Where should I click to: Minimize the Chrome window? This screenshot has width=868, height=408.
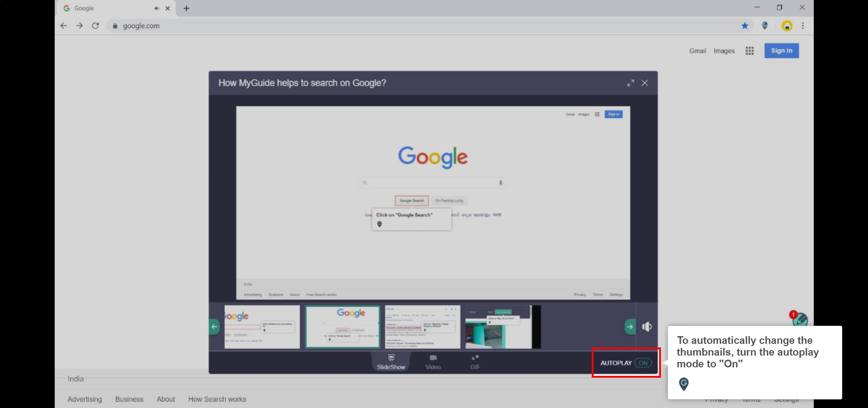point(757,7)
